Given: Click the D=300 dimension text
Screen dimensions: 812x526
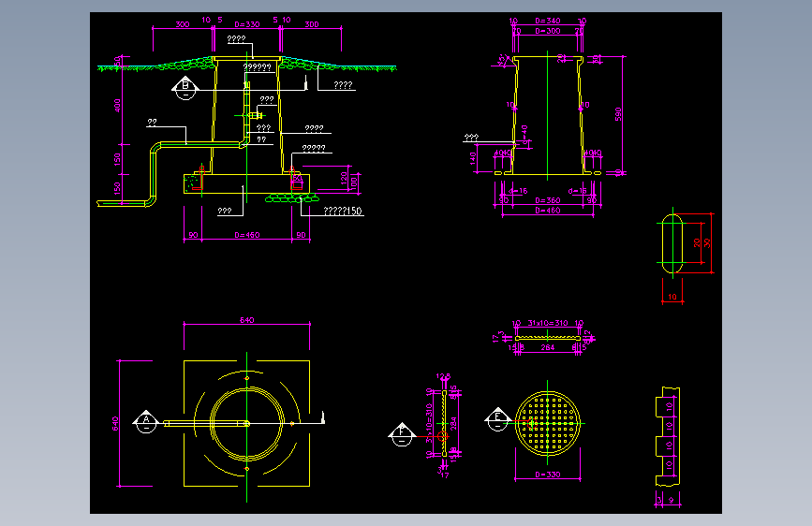Looking at the screenshot, I should tap(547, 31).
